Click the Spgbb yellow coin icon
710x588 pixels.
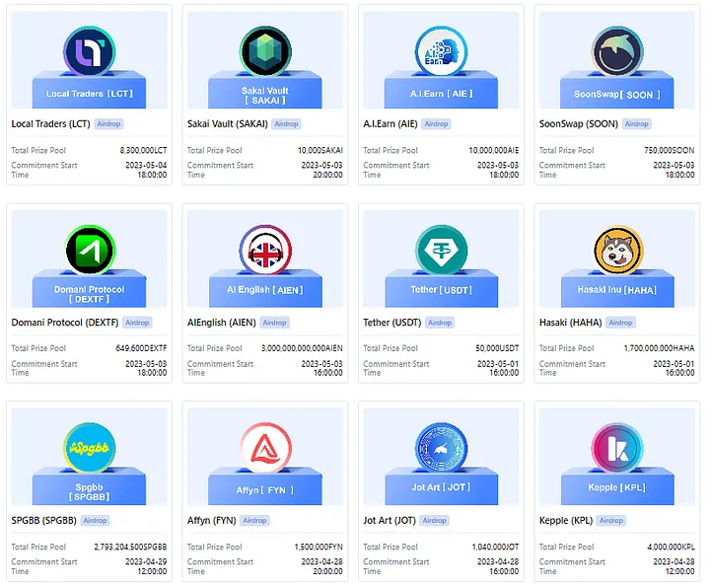[89, 448]
